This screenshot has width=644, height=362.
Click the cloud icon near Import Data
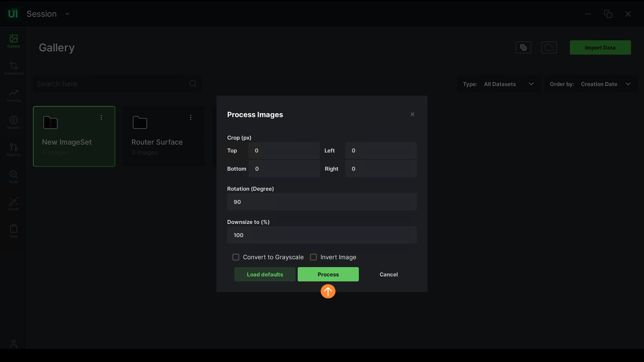[x=549, y=47]
